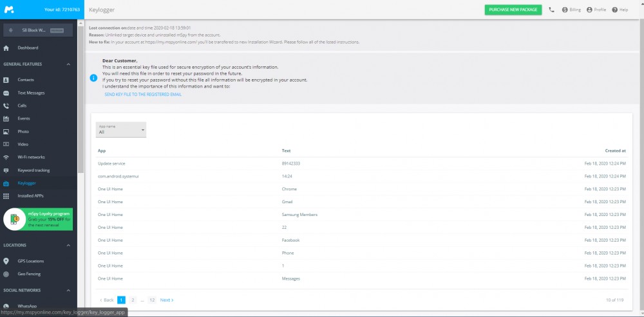
Task: Select current page 1 button
Action: click(121, 300)
